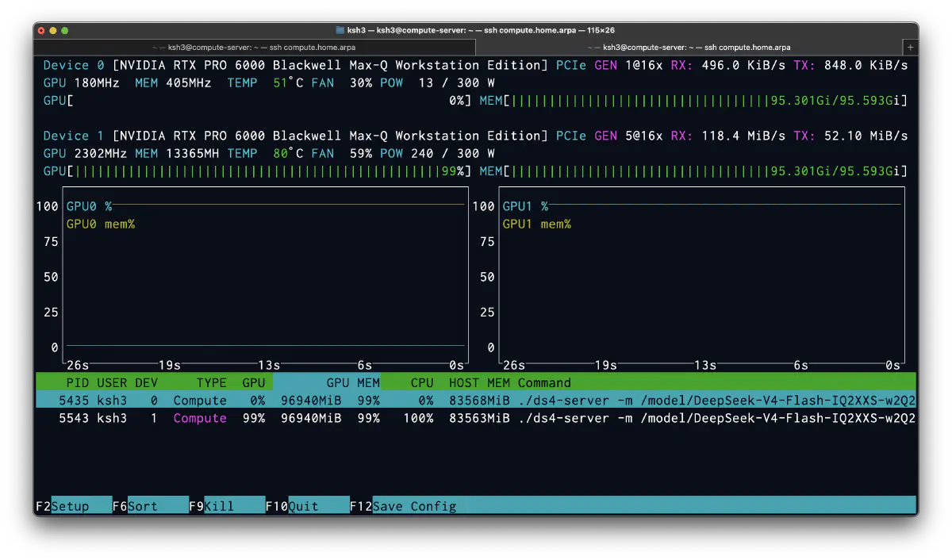Select process row with PID 5543
The image size is (952, 560).
(476, 418)
